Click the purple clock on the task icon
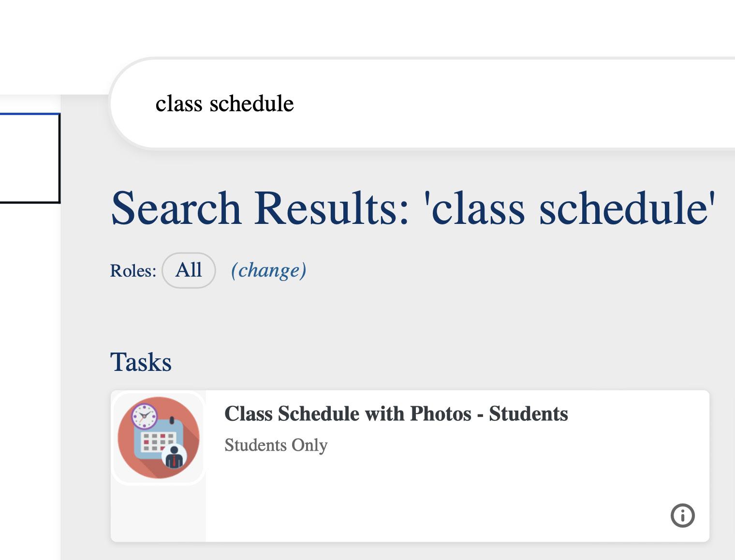Screen dimensions: 735x560 tap(144, 416)
